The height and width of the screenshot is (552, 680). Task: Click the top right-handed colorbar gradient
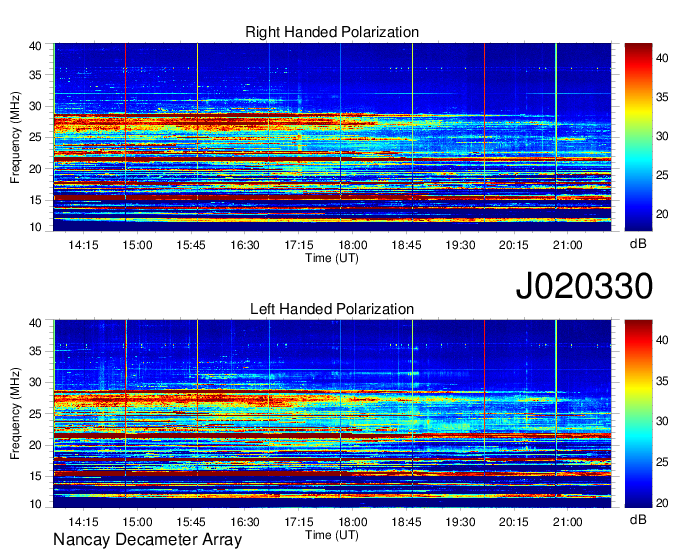tap(638, 137)
